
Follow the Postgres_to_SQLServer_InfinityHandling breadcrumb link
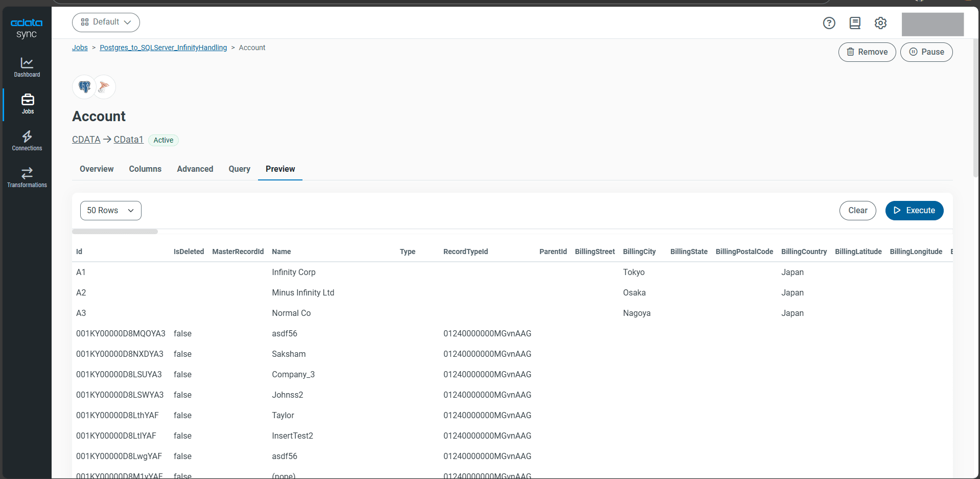point(163,48)
